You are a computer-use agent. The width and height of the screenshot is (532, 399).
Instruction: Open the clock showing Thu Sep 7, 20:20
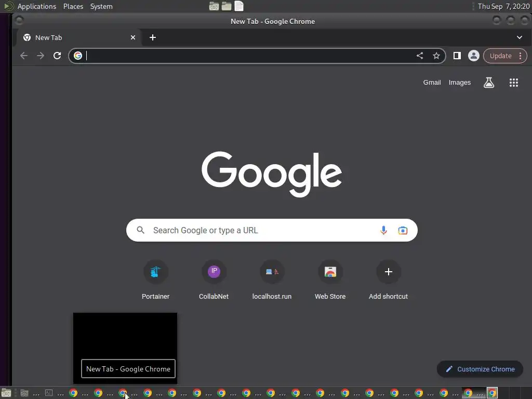pyautogui.click(x=503, y=6)
